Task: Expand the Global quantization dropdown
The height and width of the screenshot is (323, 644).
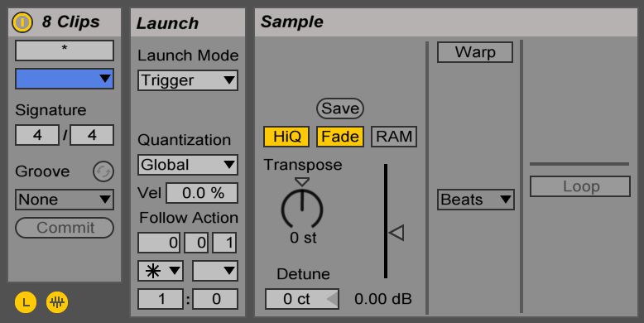Action: (188, 165)
